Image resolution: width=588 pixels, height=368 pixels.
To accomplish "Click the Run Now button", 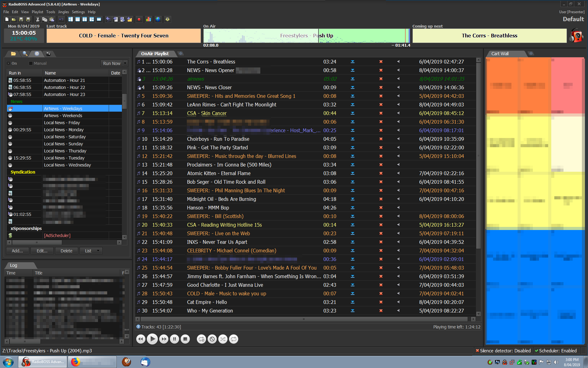I will point(111,63).
